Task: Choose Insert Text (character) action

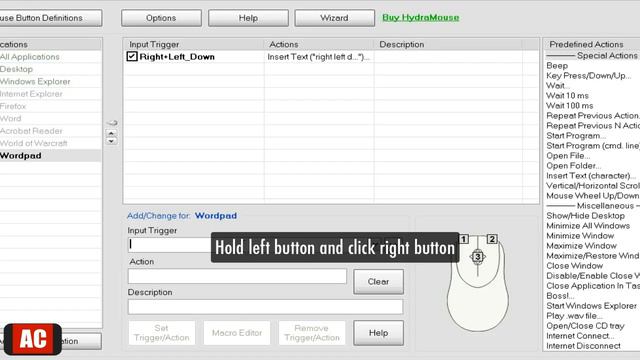Action: [x=591, y=176]
